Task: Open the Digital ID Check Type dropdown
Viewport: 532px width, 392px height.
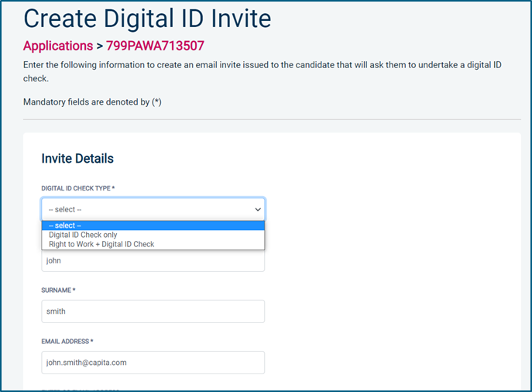Action: click(x=153, y=209)
